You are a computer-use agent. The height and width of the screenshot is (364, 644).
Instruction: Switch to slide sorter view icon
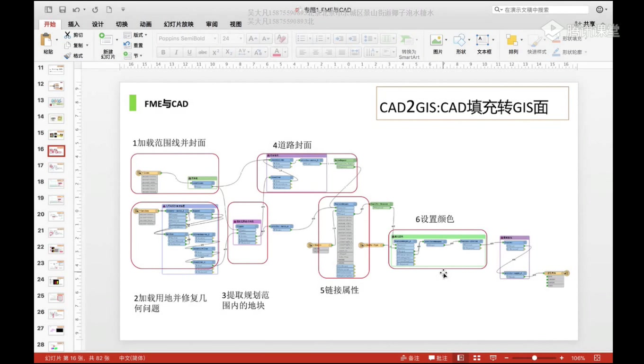[x=476, y=358]
